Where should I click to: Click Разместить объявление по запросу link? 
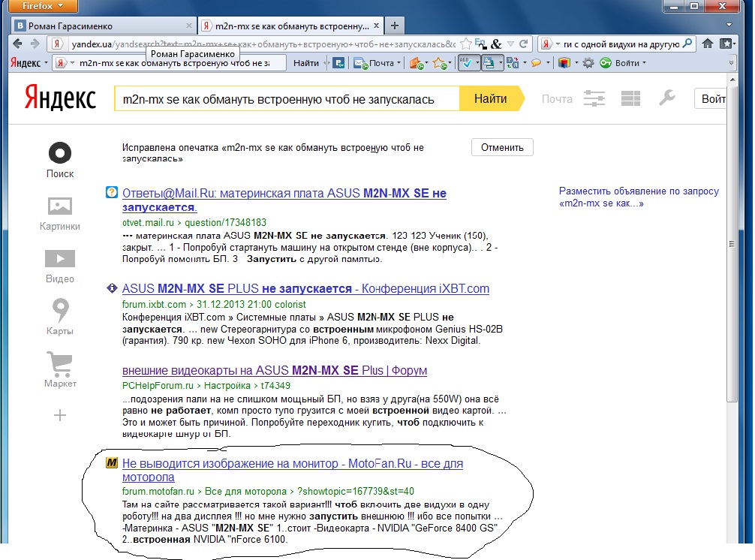click(639, 197)
